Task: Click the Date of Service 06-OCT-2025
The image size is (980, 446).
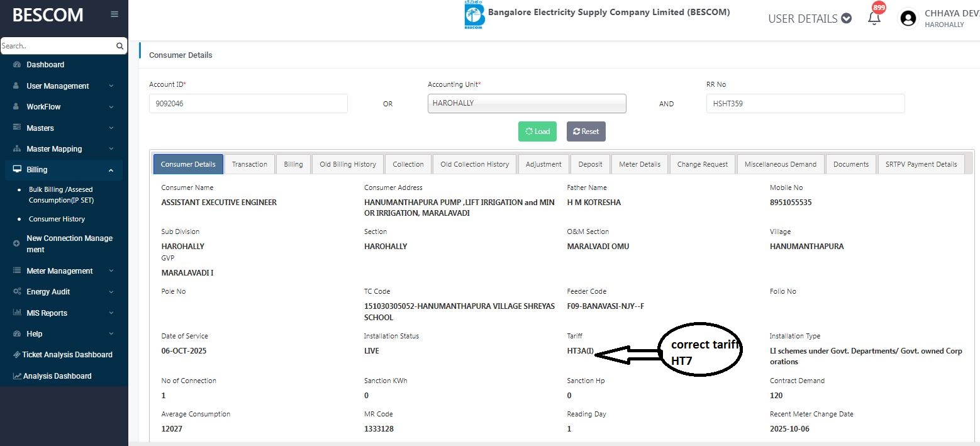Action: (184, 351)
